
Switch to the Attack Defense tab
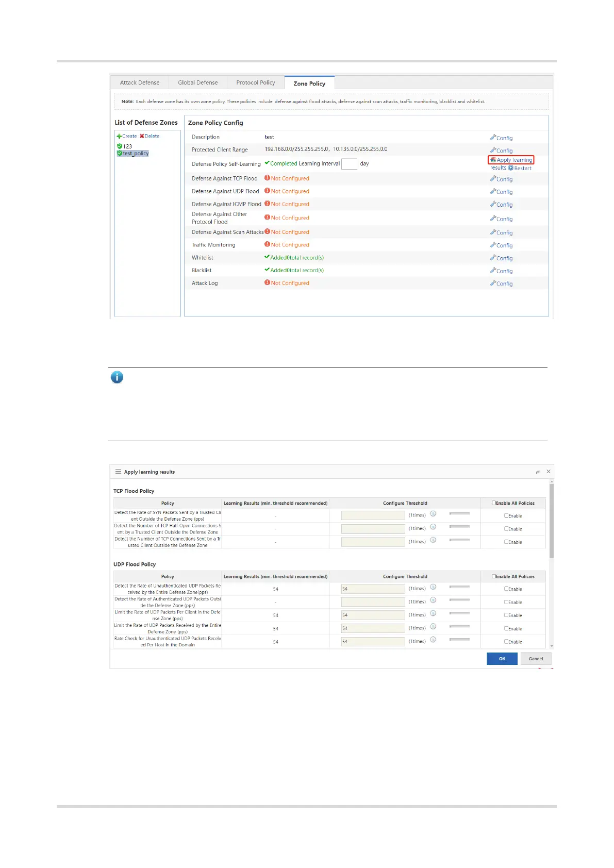point(140,82)
